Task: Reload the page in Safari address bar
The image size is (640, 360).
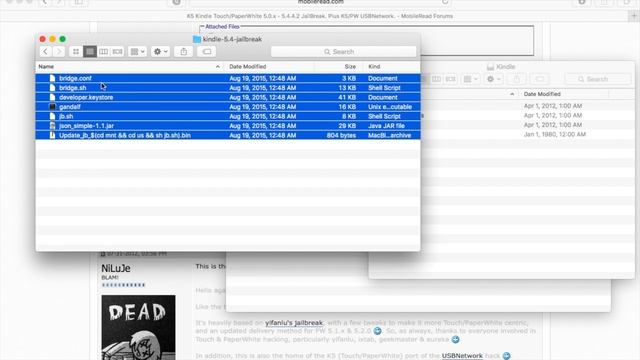Action: pos(445,2)
